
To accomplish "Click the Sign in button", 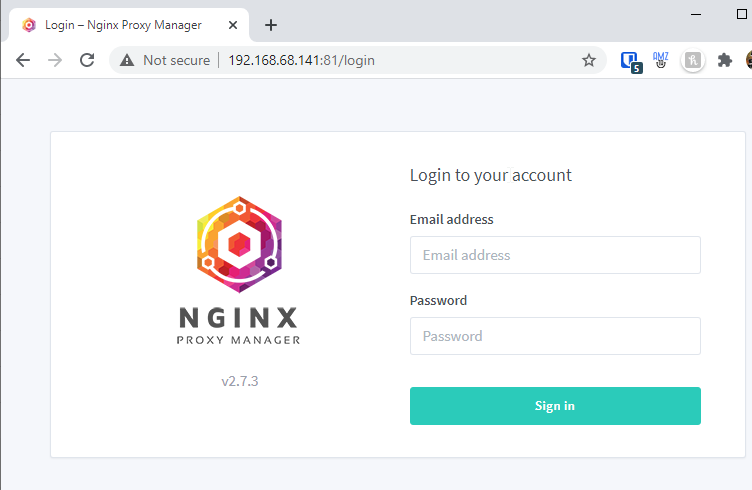I will [x=555, y=406].
